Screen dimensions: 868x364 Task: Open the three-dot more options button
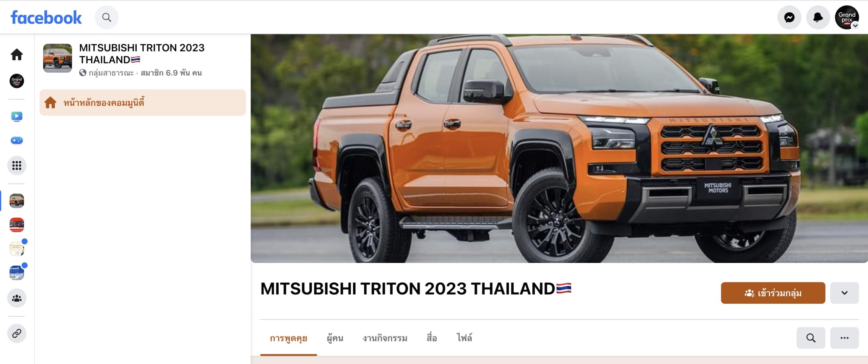844,338
